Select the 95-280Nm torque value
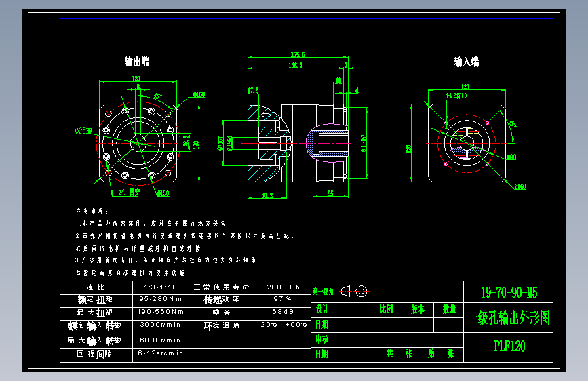588x381 pixels. point(161,299)
